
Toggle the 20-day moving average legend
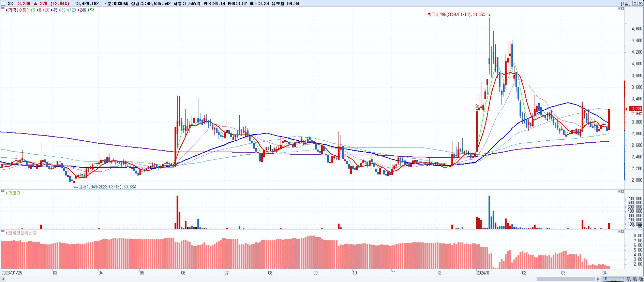(46, 10)
